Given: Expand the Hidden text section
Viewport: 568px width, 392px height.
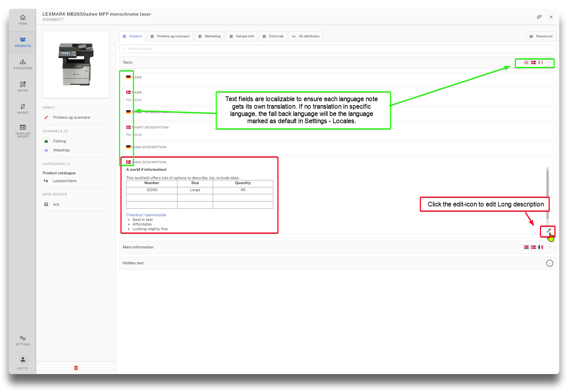Looking at the screenshot, I should point(549,263).
